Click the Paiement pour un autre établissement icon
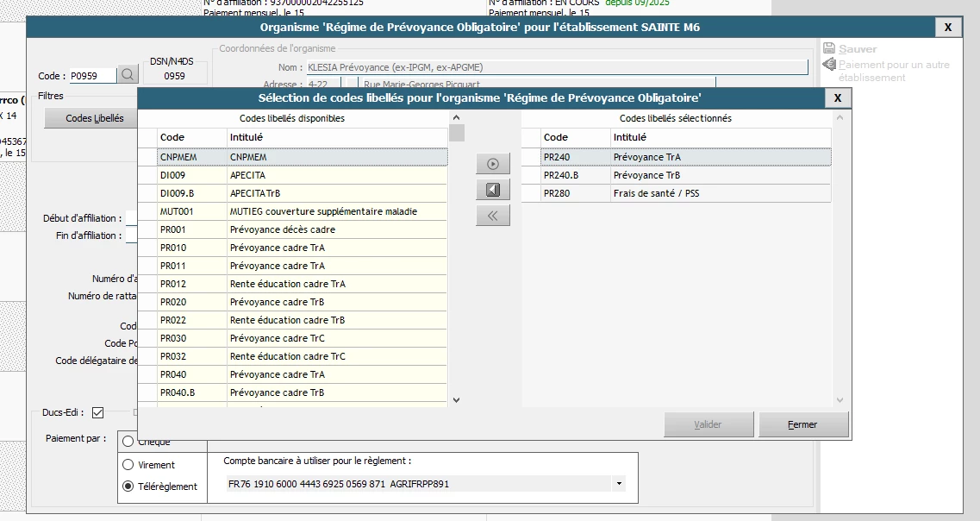 coord(829,64)
